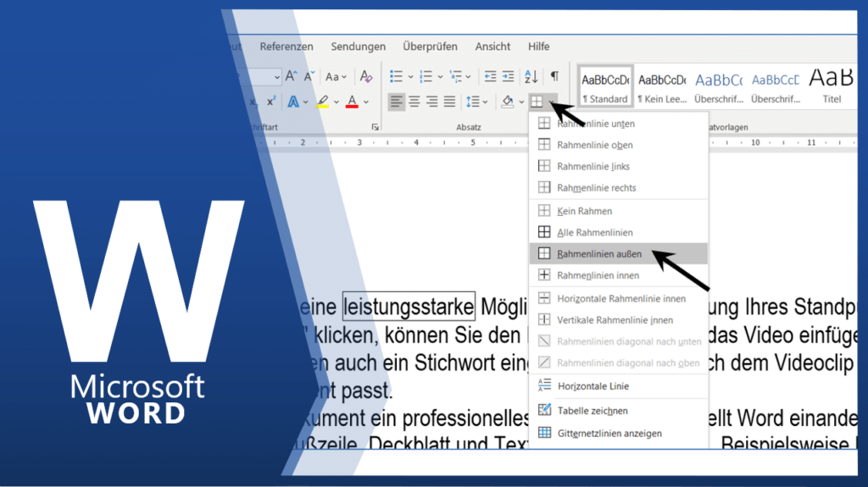Select Rahmenlinien außen from the menu
The height and width of the screenshot is (487, 868).
click(x=598, y=253)
